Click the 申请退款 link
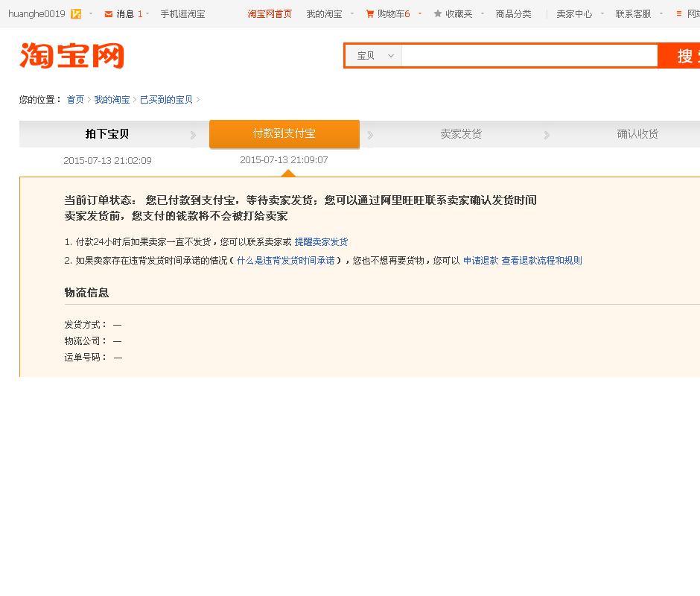Image resolution: width=700 pixels, height=596 pixels. [x=480, y=261]
